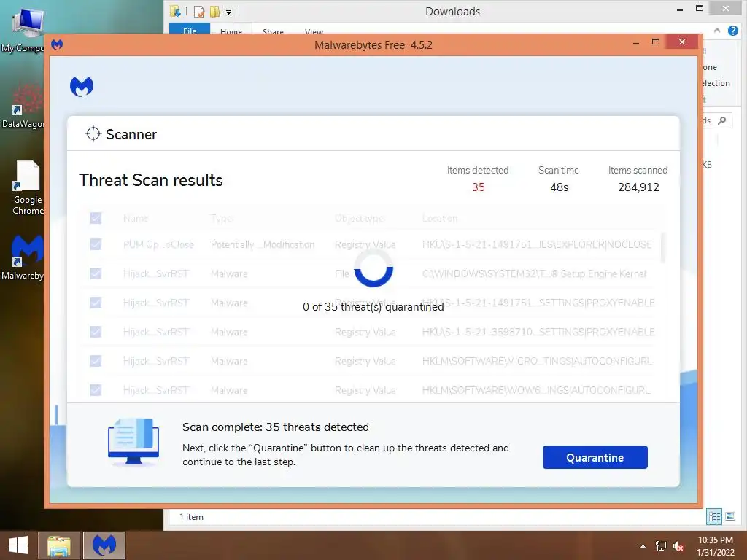Viewport: 747px width, 560px height.
Task: Toggle the checkbox for the PUM.Op...oClose threat
Action: tap(96, 244)
